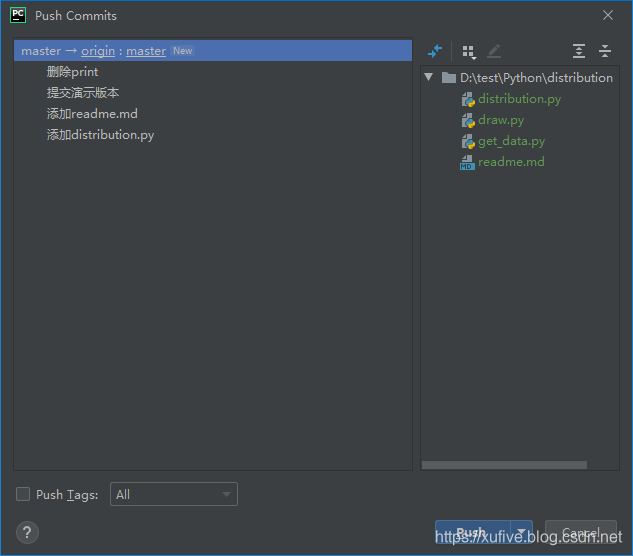This screenshot has height=556, width=633.
Task: Click the Push button
Action: click(472, 532)
